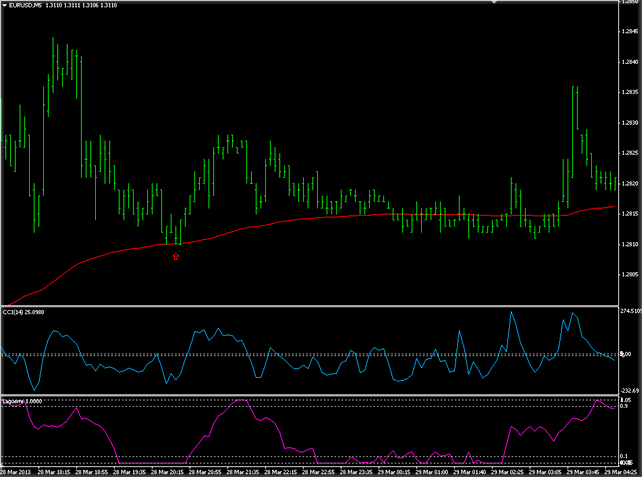Click the tallest CCI peak on blue line
The image size is (642, 477).
click(512, 311)
